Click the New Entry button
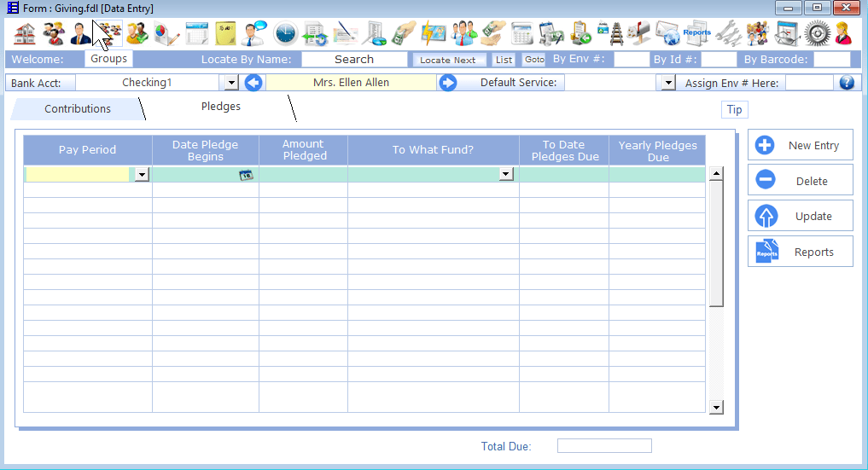868x470 pixels. click(801, 145)
